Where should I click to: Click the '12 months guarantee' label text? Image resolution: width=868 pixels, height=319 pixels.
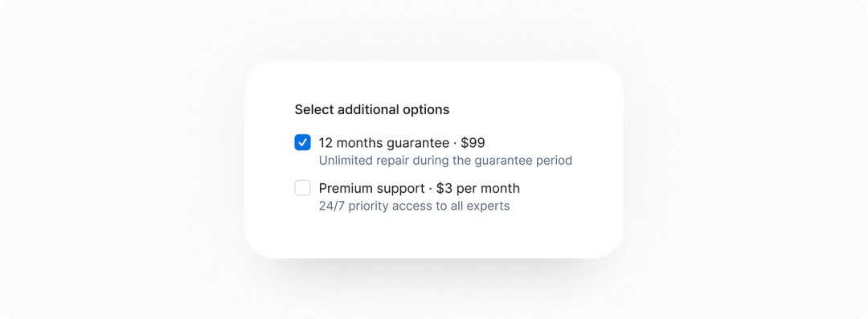tap(384, 143)
